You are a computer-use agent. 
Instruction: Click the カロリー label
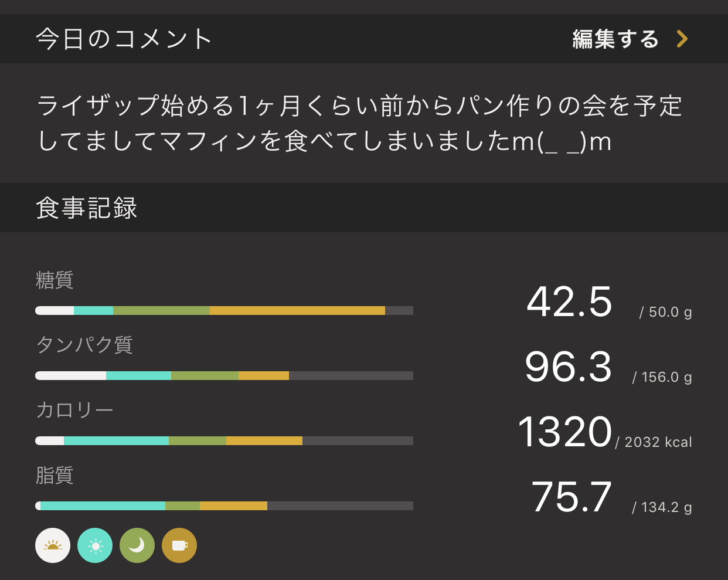(x=74, y=410)
